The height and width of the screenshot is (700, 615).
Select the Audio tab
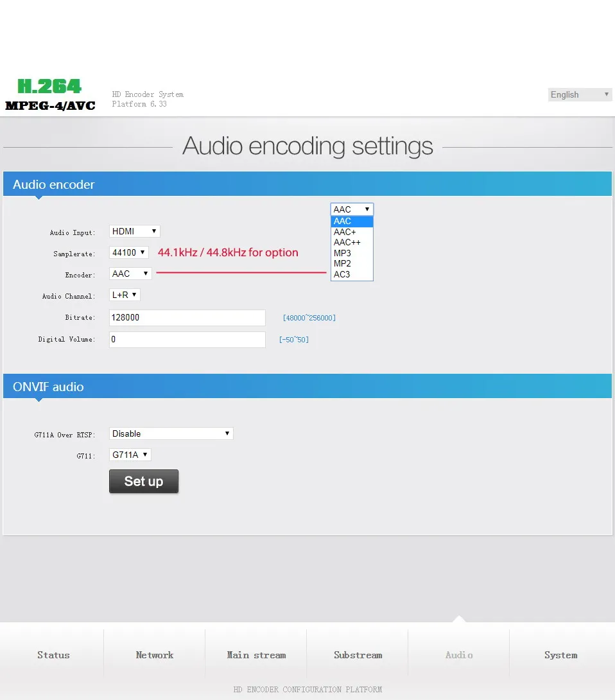459,655
